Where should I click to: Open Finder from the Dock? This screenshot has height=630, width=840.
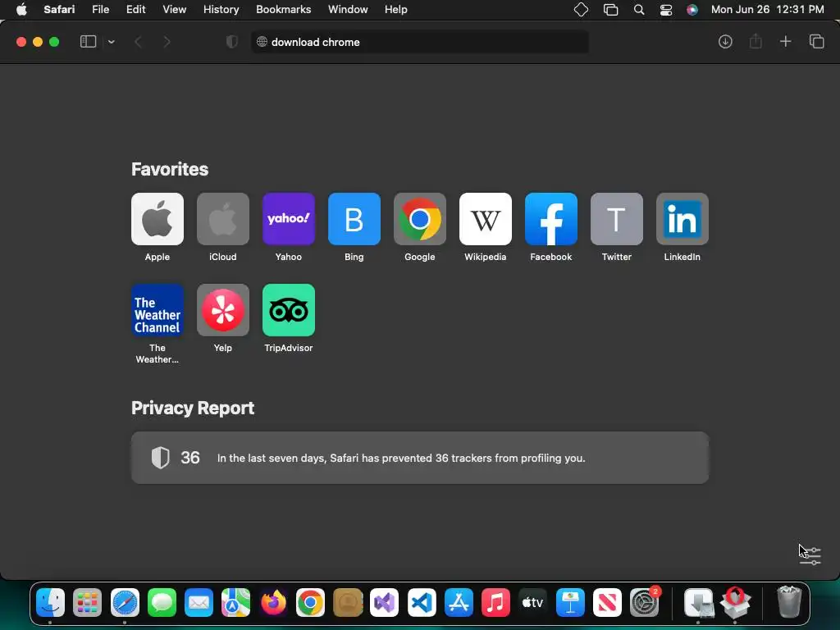coord(50,603)
